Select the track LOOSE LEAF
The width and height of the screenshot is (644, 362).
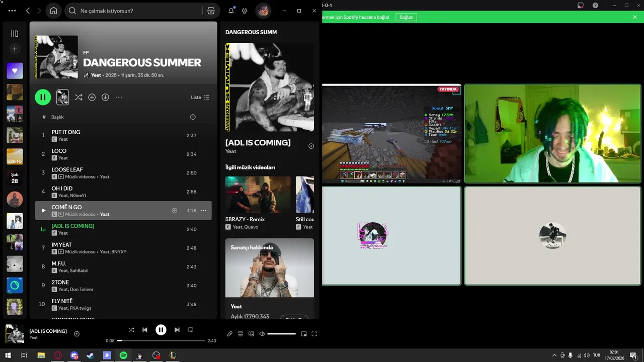click(x=123, y=173)
